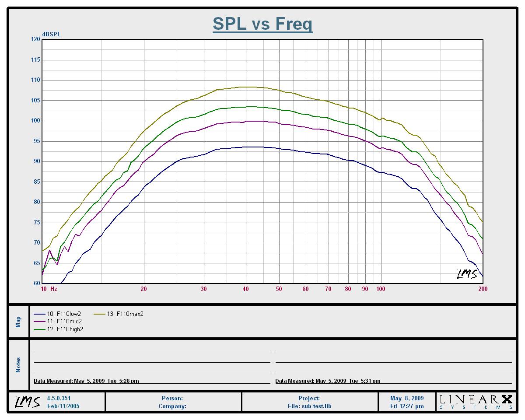Click the dBSPL axis unit label

51,35
